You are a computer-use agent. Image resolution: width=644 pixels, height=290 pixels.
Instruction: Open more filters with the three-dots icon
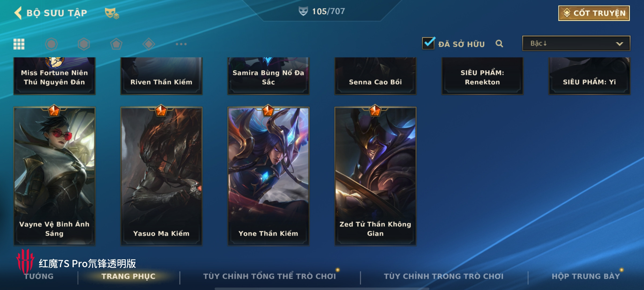(181, 44)
